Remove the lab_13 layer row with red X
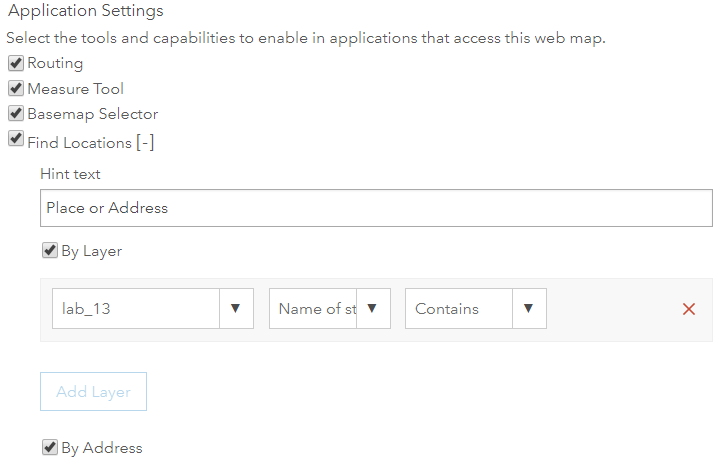 click(688, 309)
